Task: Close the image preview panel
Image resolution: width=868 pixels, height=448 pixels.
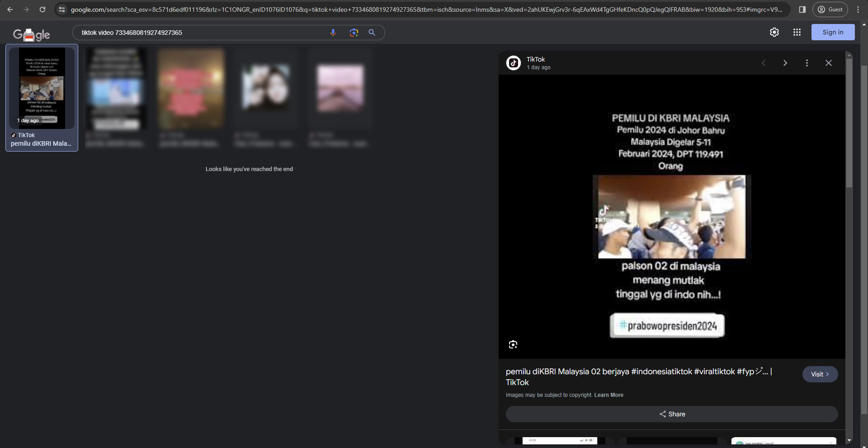Action: tap(829, 63)
